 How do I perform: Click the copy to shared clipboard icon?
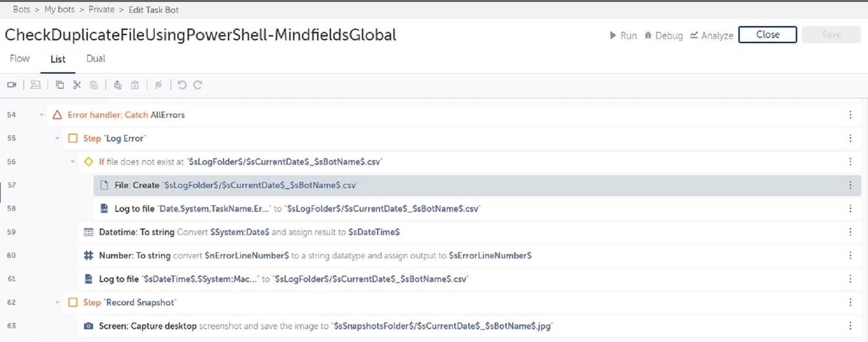[117, 85]
